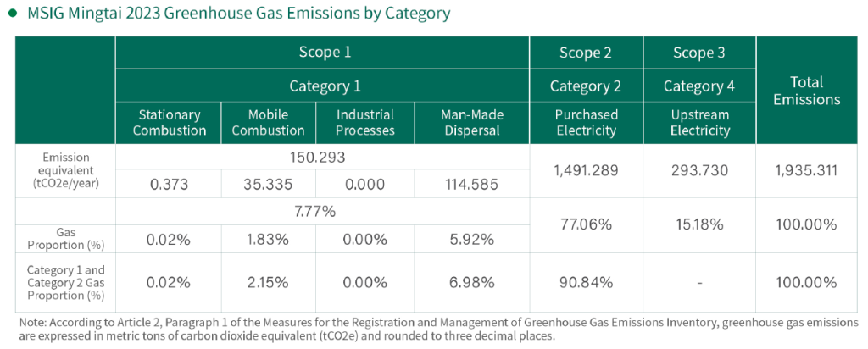Select the "Mobile Combustion" column header
Screen dimensions: 868x349
[269, 123]
